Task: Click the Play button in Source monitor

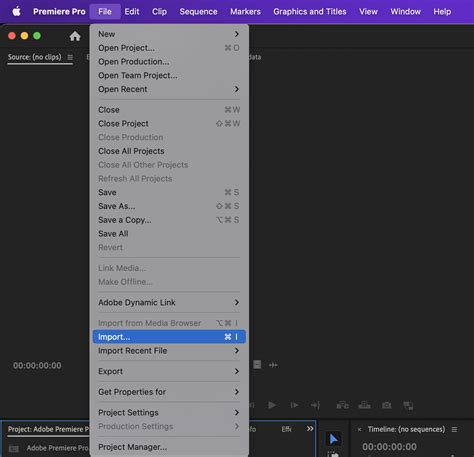Action: tap(272, 405)
